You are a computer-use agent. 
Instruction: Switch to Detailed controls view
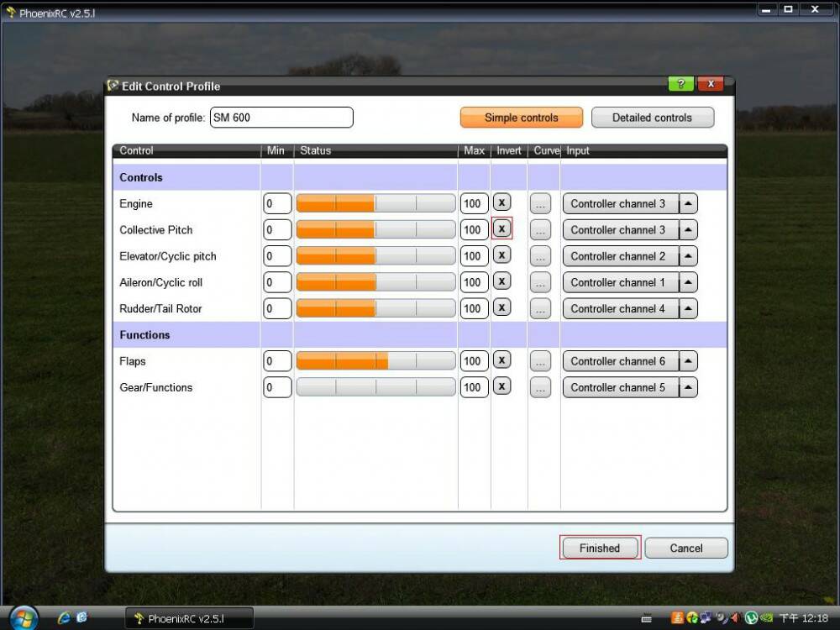point(653,118)
